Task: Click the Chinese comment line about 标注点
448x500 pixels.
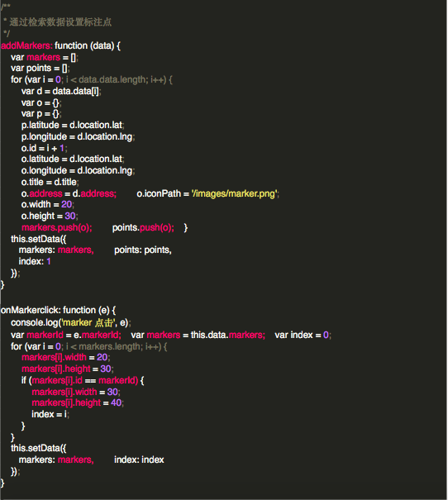Action: [57, 22]
